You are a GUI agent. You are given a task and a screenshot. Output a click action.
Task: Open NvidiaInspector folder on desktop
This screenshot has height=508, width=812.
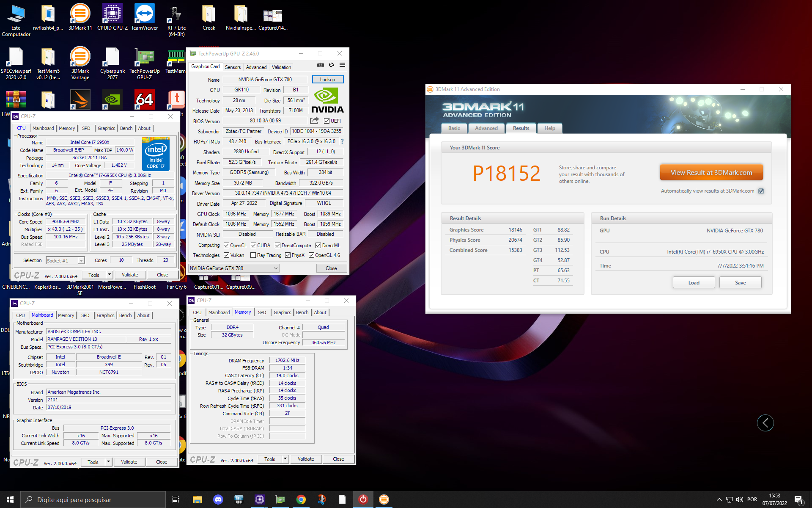tap(241, 18)
